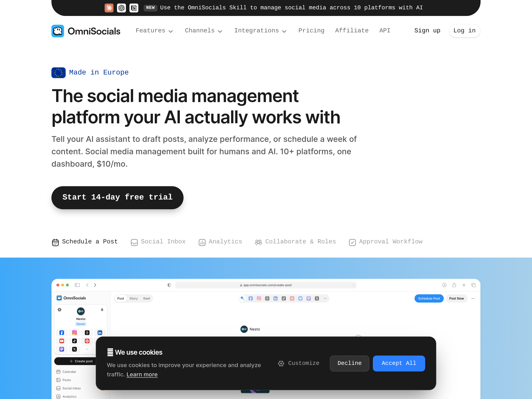The image size is (532, 399).
Task: Toggle TikTok in the post channel toolbar
Action: click(x=284, y=298)
